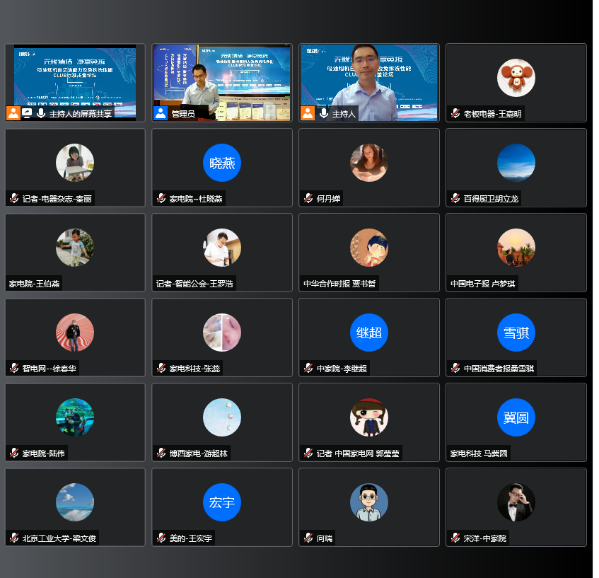Click muted mic icon beside 老板电器-王嘉明
The width and height of the screenshot is (599, 578).
coord(455,113)
